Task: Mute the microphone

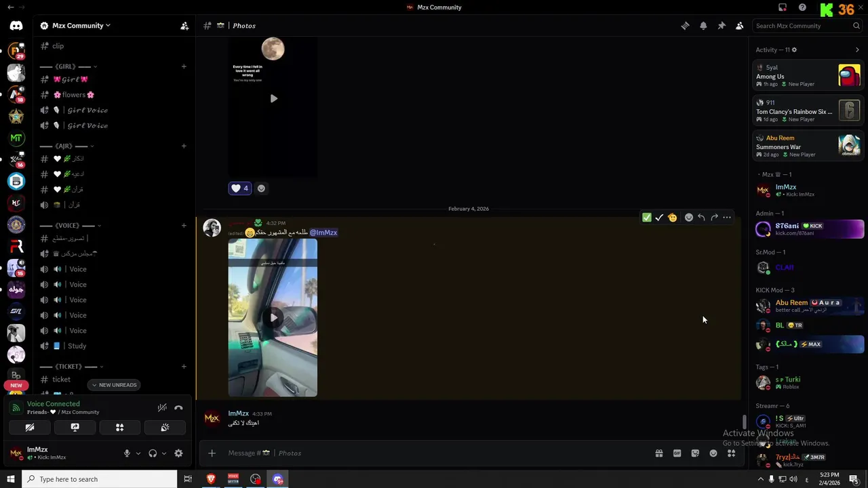Action: [x=127, y=453]
